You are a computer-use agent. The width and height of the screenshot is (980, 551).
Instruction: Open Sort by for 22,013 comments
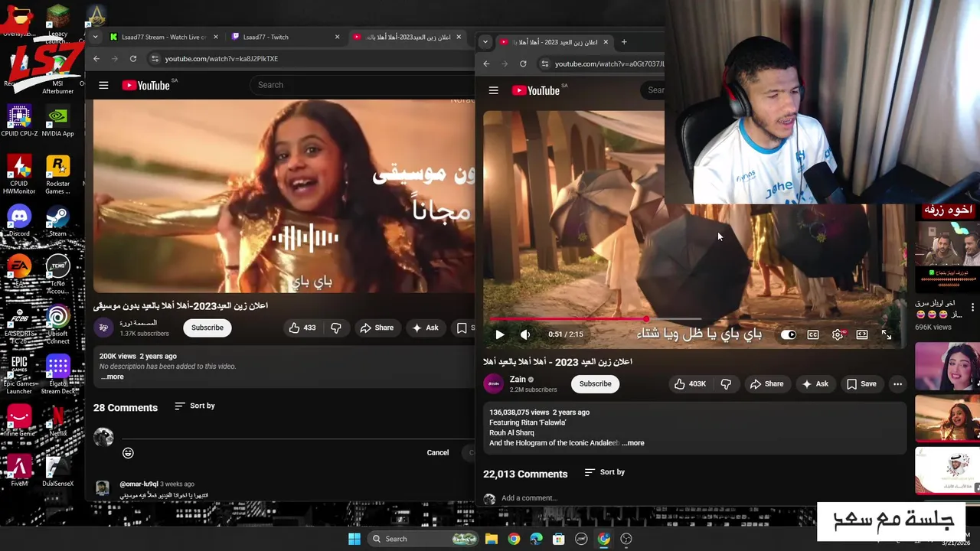pyautogui.click(x=605, y=472)
